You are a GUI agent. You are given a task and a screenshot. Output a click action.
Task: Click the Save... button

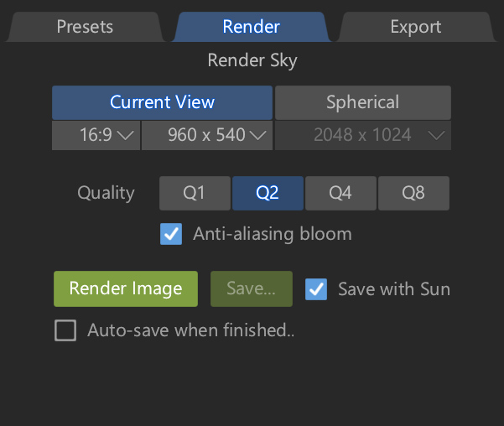(x=252, y=289)
